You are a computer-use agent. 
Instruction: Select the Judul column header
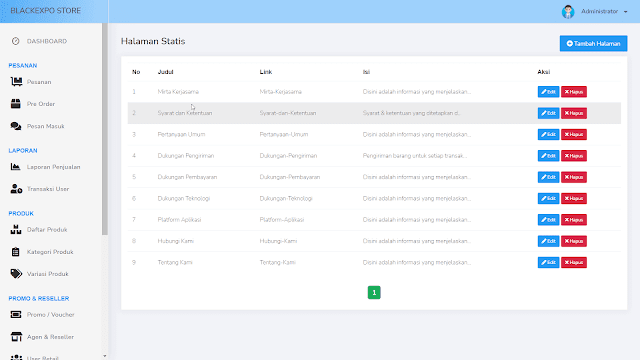[x=165, y=72]
